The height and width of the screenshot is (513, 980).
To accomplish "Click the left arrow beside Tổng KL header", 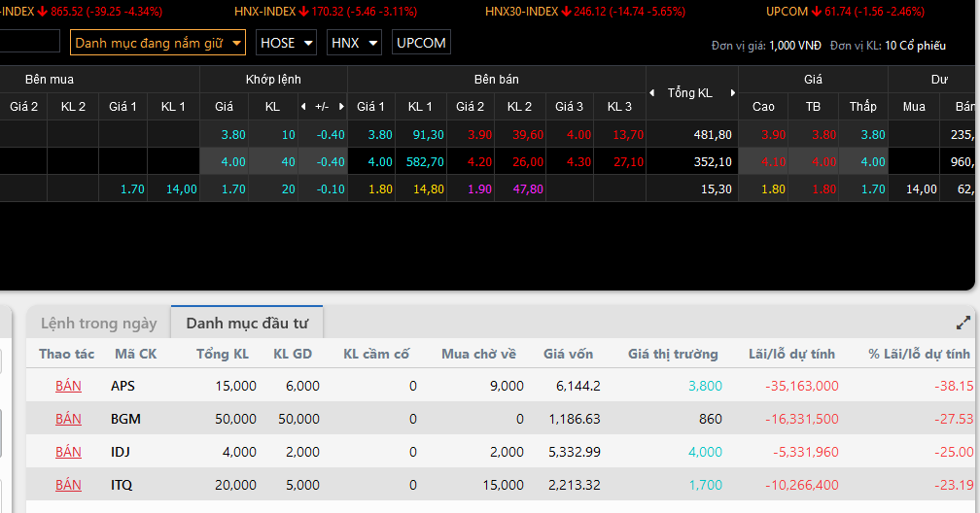I will point(651,92).
